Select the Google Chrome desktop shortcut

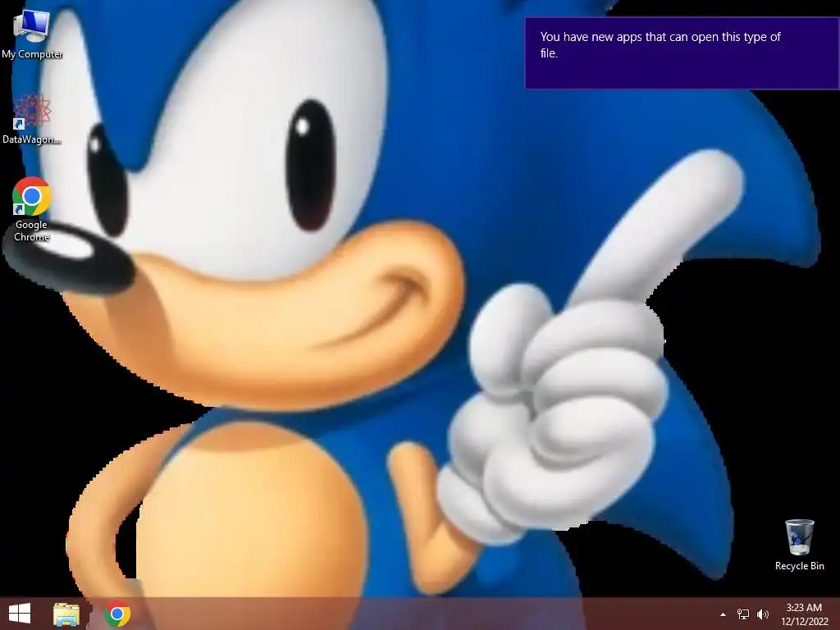(32, 209)
